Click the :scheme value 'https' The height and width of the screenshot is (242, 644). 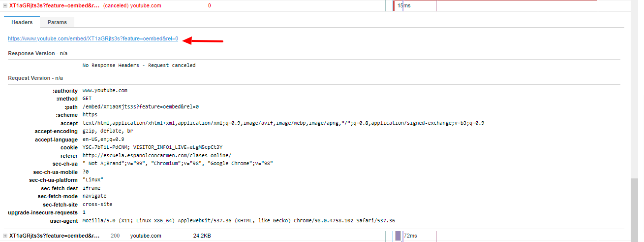(90, 115)
